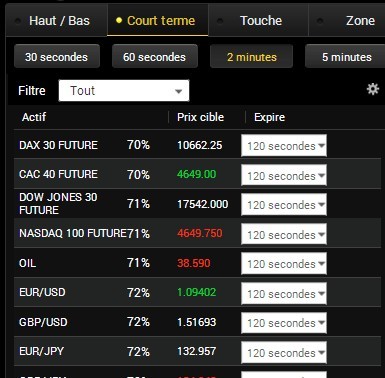The height and width of the screenshot is (378, 385).
Task: Click the 71% payout for DOW JONES 30
Action: coord(138,204)
